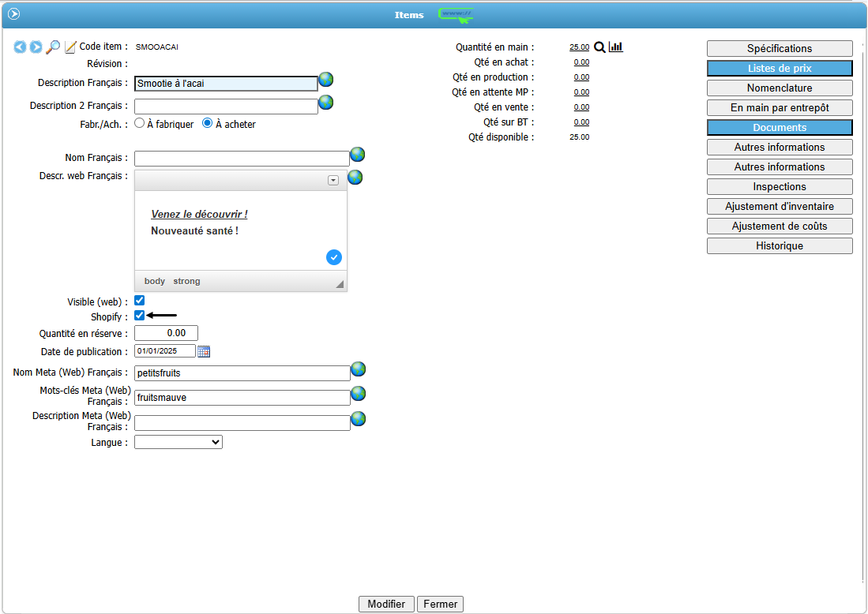Screen dimensions: 868x614
Task: Expand the top-left circular arrow menu
Action: (x=13, y=13)
